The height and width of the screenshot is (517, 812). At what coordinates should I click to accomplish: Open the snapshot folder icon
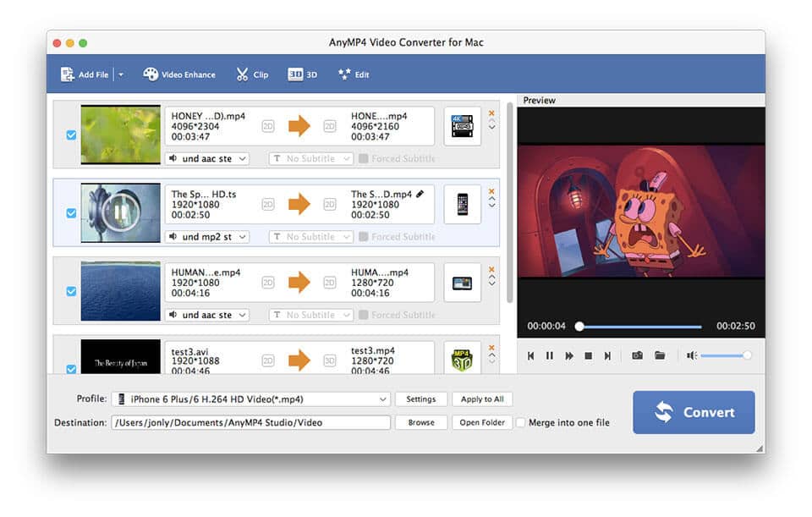click(660, 356)
